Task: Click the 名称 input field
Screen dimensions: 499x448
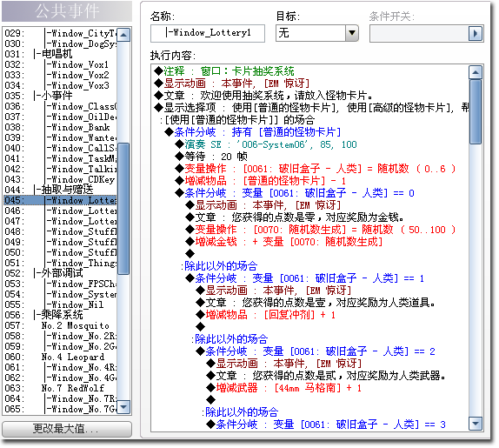Action: coord(208,33)
